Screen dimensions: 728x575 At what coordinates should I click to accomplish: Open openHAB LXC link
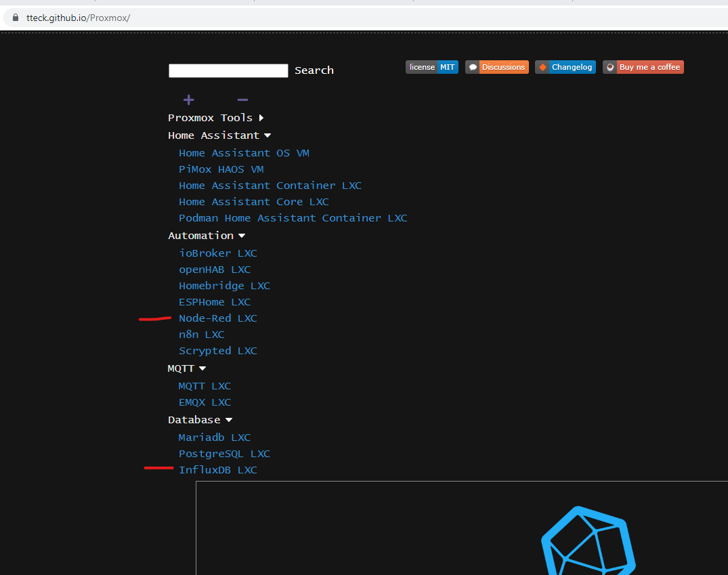click(x=215, y=270)
